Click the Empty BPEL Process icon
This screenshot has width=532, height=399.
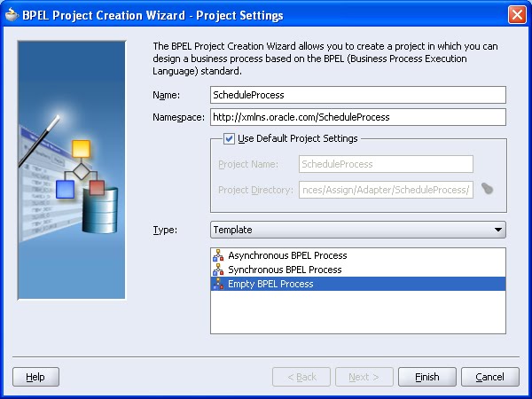tap(218, 284)
